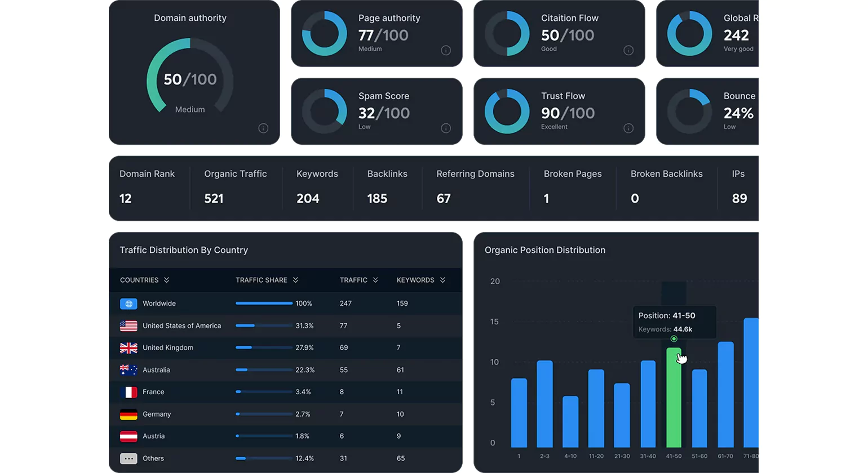
Task: Select the Germany country row
Action: pos(285,414)
